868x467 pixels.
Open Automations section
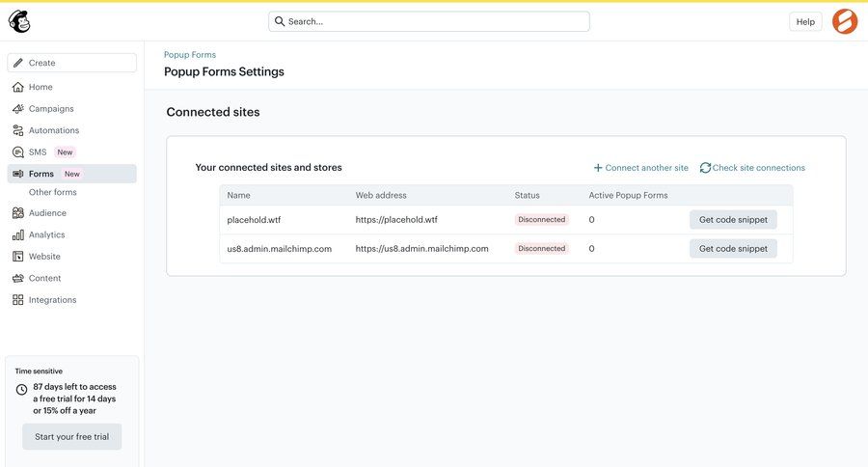(54, 130)
